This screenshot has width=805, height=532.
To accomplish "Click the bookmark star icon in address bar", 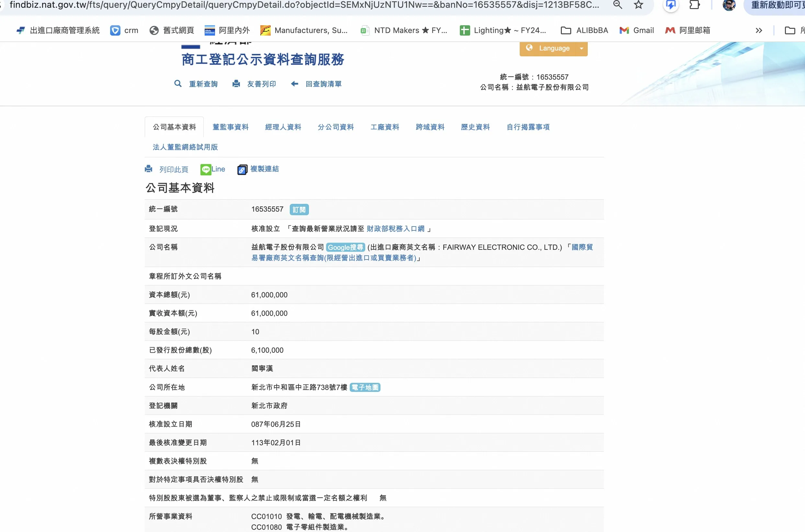I will click(x=639, y=5).
